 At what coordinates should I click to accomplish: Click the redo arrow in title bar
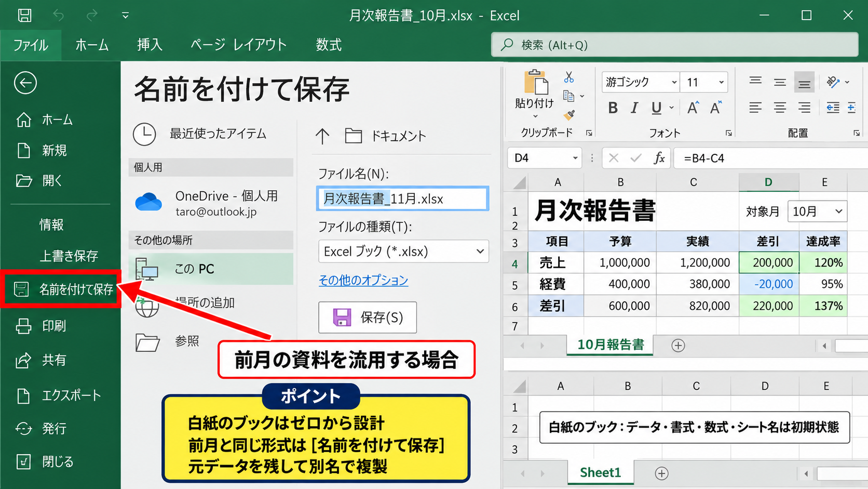(x=92, y=16)
